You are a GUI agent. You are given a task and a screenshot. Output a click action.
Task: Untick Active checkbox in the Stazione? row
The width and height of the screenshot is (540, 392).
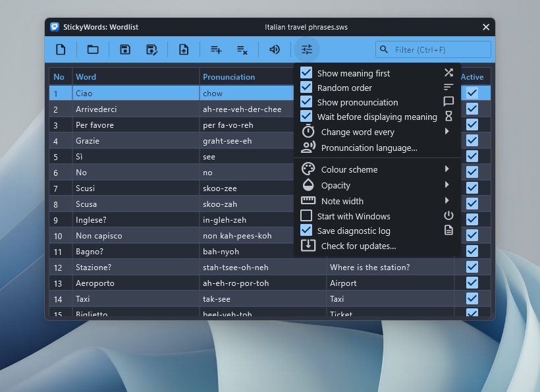click(x=472, y=267)
